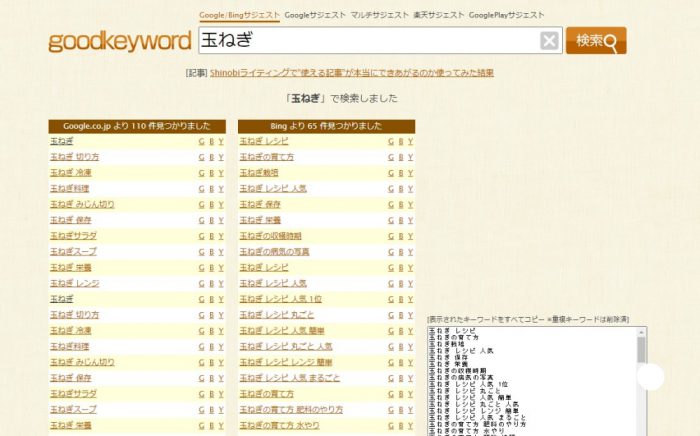Viewport: 700px width, 436px height.
Task: Open keyword link 玉ねぎ栽培
Action: pyautogui.click(x=259, y=173)
